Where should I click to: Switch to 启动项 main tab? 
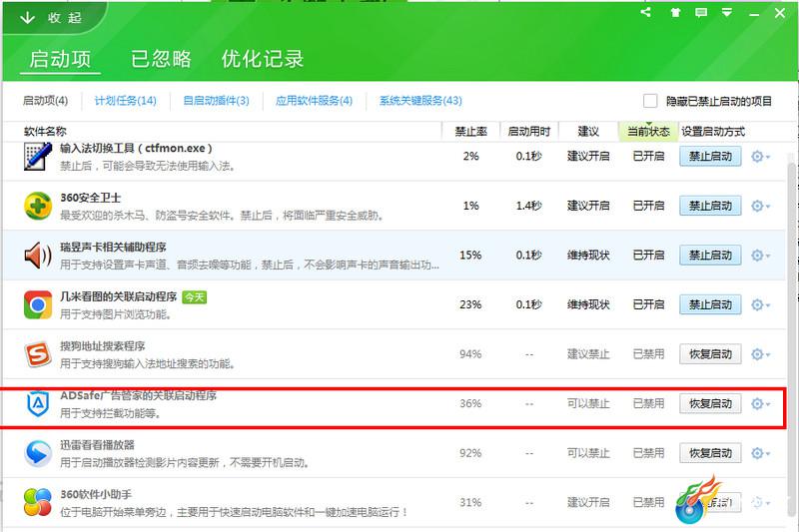pyautogui.click(x=60, y=59)
